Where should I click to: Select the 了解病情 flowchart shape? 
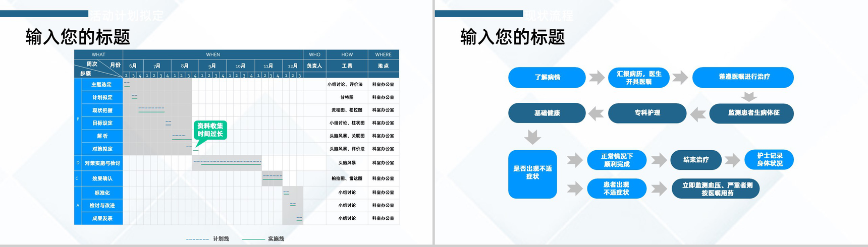(547, 78)
